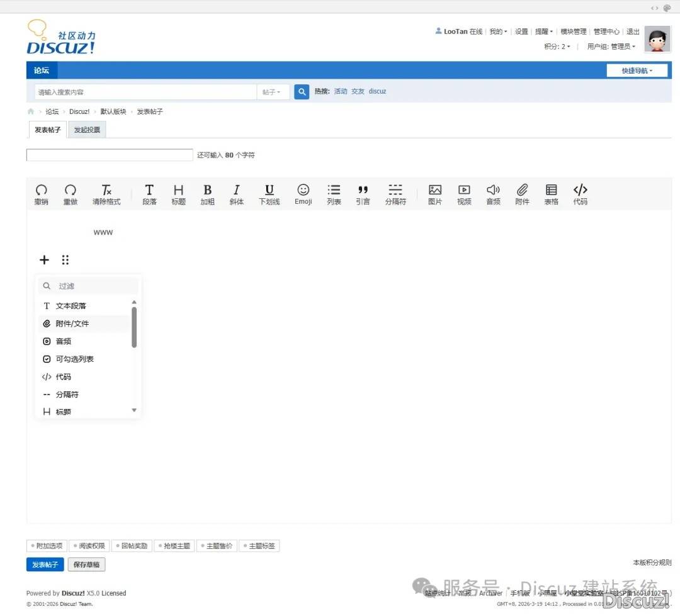Toggle the 附加选项 options panel
Viewport: 680px width, 616px height.
(x=47, y=546)
